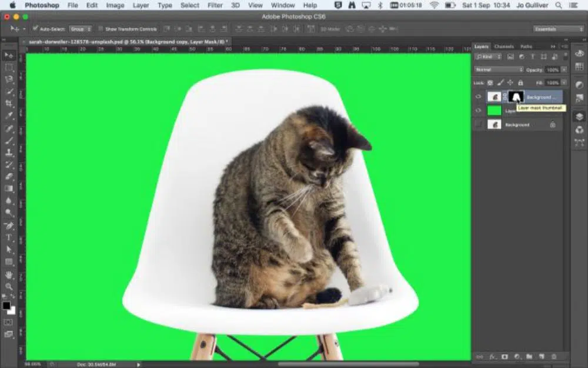The height and width of the screenshot is (368, 588).
Task: Switch to the Channels tab
Action: (x=503, y=47)
